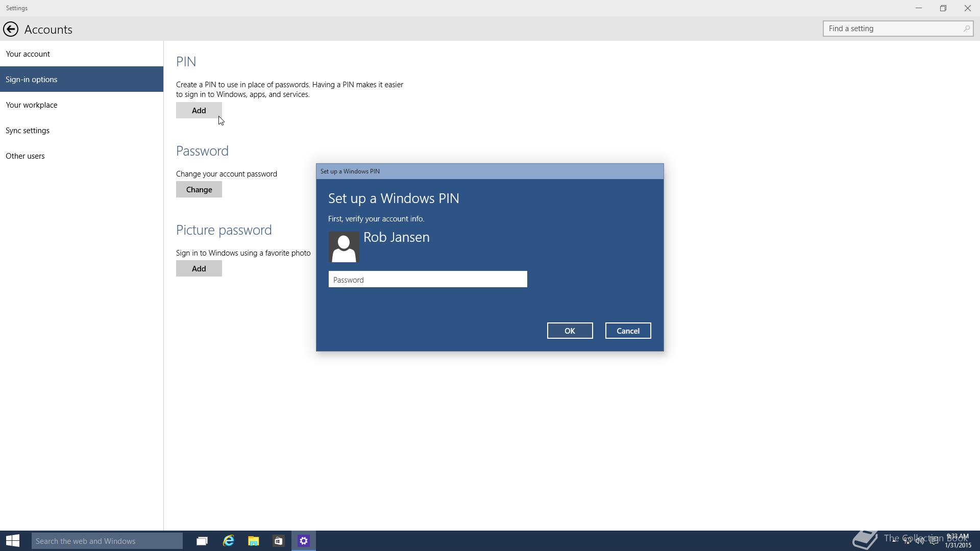Open the notifications action center icon

(934, 541)
